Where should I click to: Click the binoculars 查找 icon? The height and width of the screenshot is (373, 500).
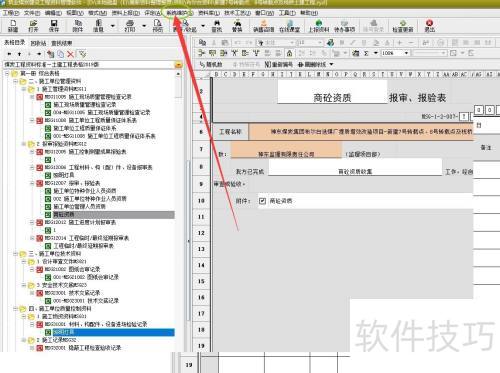pyautogui.click(x=217, y=26)
